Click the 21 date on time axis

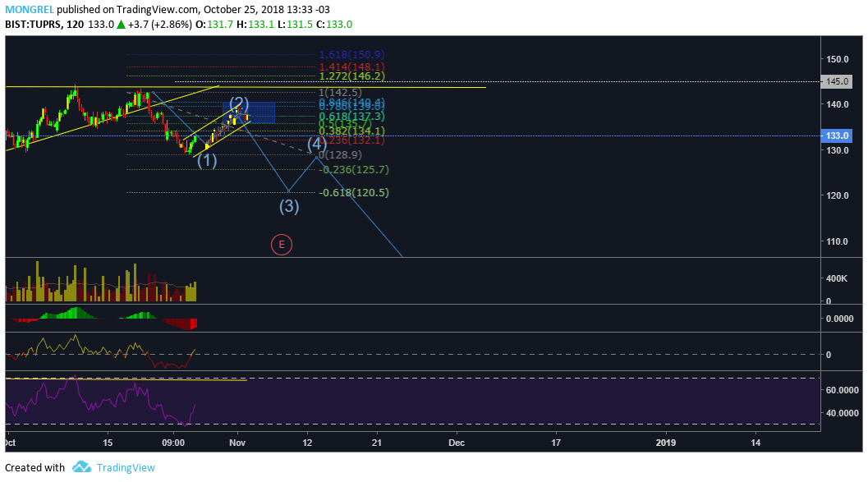[x=377, y=443]
